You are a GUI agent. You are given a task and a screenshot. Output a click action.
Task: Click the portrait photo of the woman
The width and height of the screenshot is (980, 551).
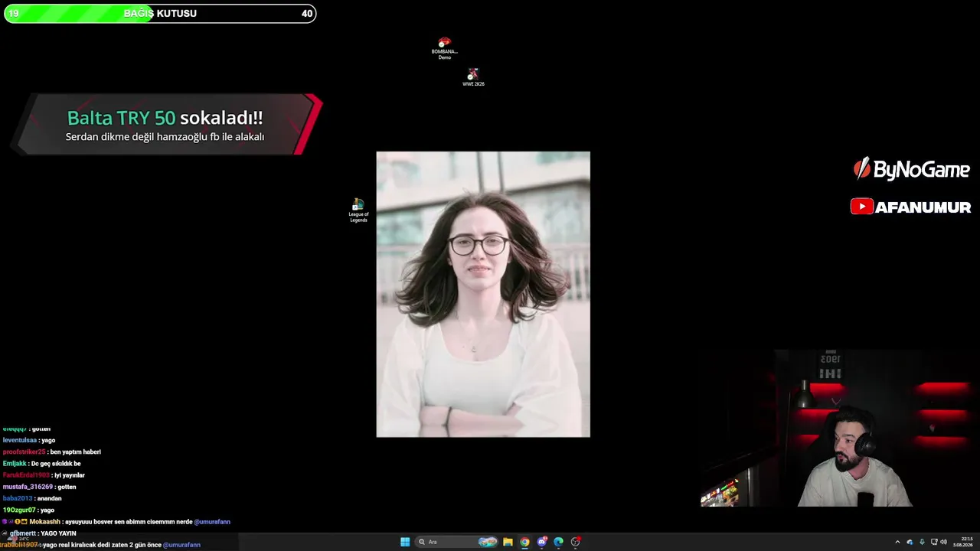pyautogui.click(x=483, y=294)
